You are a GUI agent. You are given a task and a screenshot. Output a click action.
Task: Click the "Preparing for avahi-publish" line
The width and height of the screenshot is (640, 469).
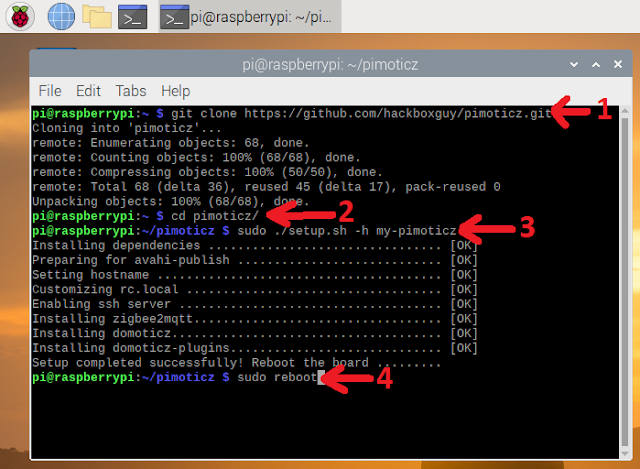255,260
